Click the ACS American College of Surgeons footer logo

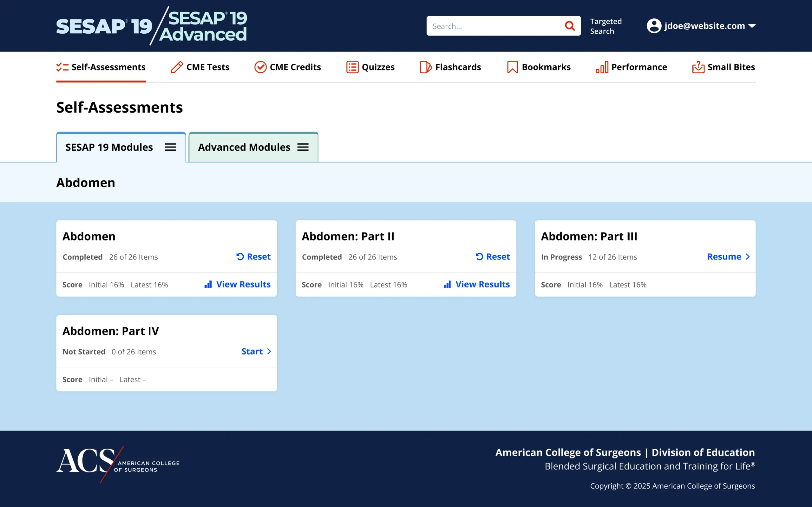(x=118, y=464)
